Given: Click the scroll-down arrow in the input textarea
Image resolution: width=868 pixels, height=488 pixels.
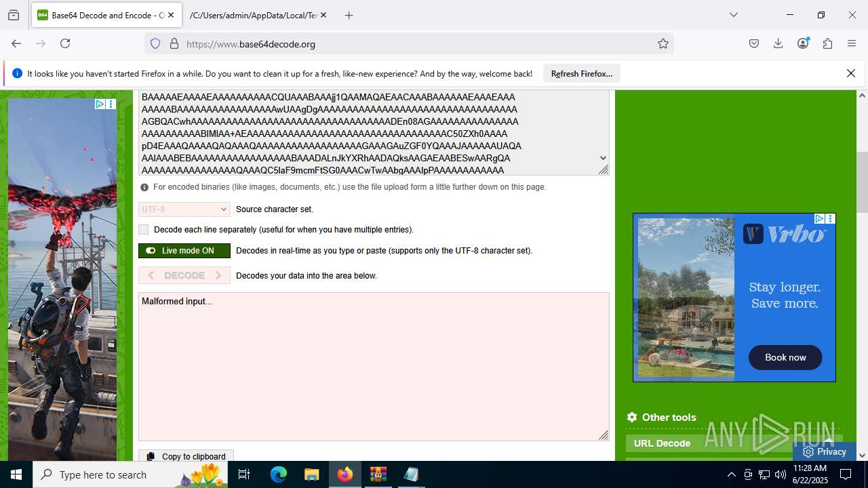Looking at the screenshot, I should point(603,158).
